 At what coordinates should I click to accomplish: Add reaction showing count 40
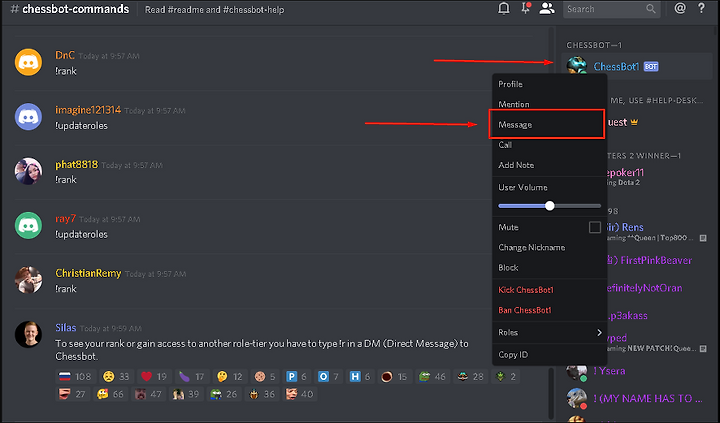pos(300,394)
